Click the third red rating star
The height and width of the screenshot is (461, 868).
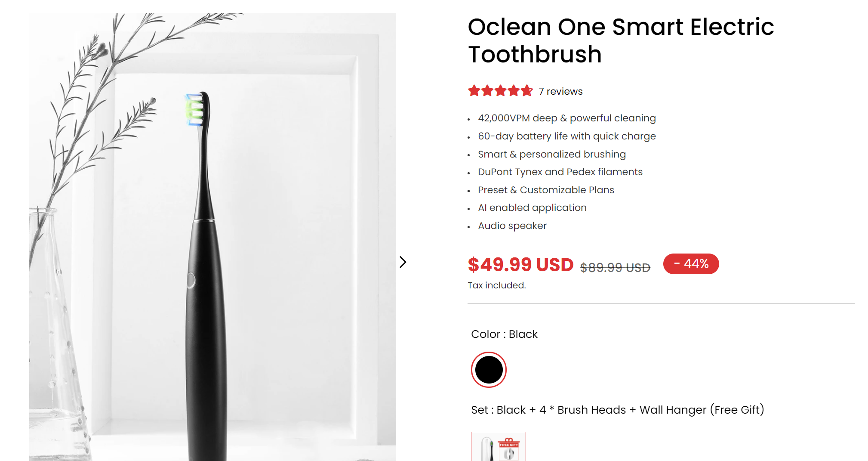[500, 91]
